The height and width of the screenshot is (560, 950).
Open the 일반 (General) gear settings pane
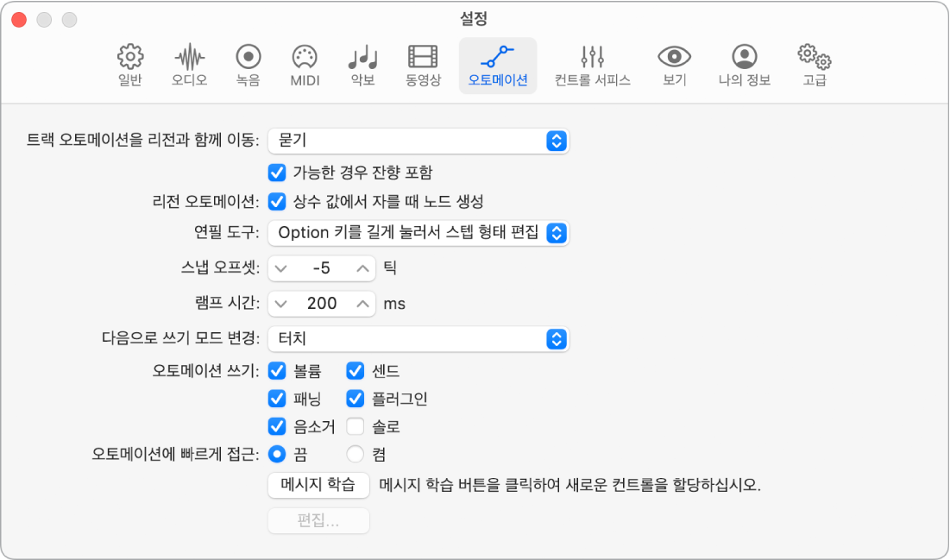129,66
